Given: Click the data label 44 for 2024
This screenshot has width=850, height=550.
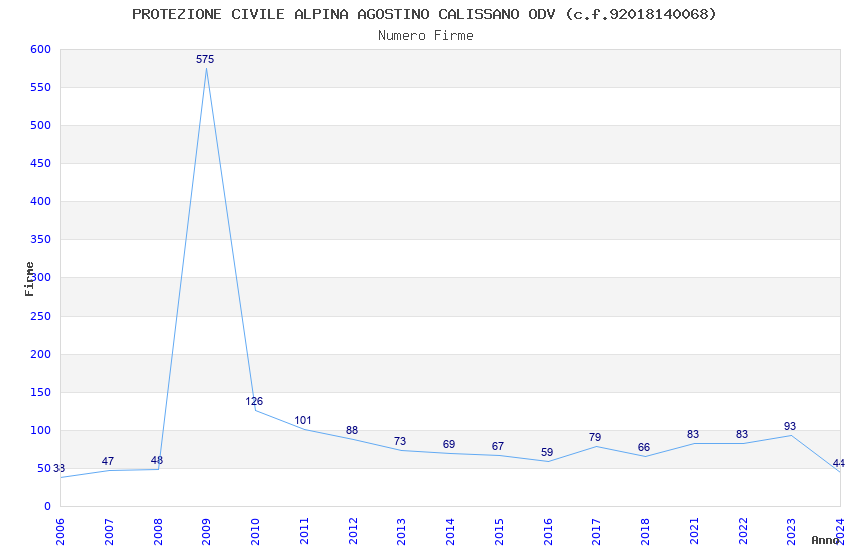Looking at the screenshot, I should [839, 463].
